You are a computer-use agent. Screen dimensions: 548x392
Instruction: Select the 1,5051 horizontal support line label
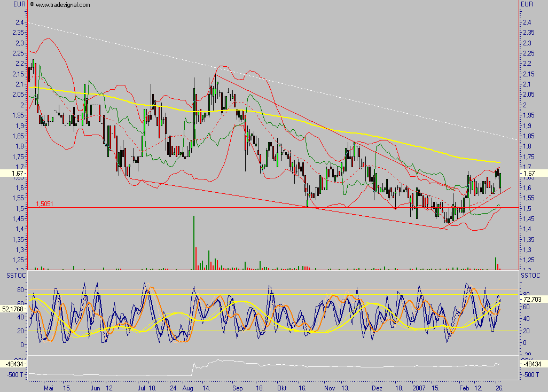(x=45, y=203)
